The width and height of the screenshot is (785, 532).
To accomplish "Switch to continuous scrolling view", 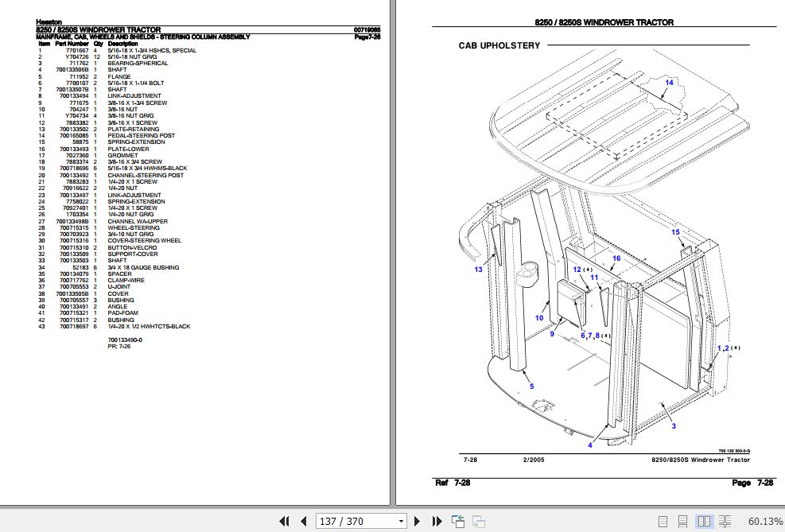I will pyautogui.click(x=682, y=521).
